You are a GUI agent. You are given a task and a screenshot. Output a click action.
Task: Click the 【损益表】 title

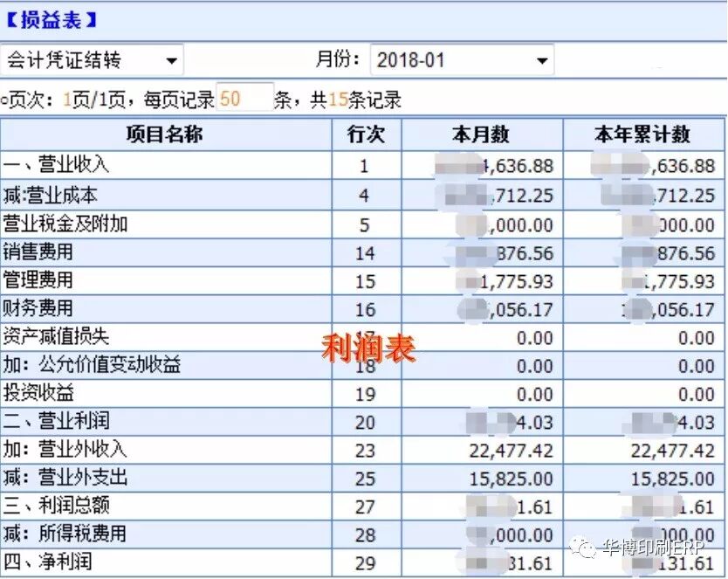(52, 20)
